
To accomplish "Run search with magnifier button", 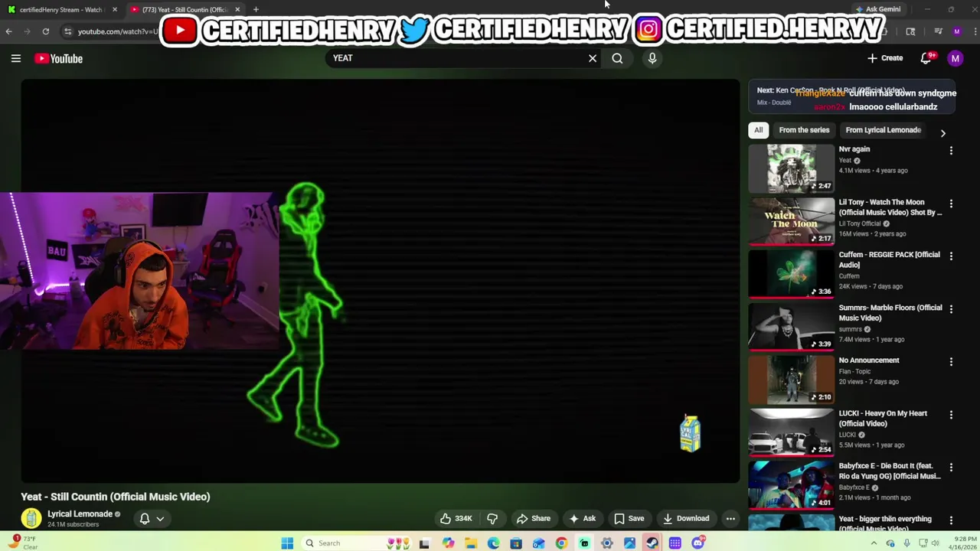I will [617, 58].
